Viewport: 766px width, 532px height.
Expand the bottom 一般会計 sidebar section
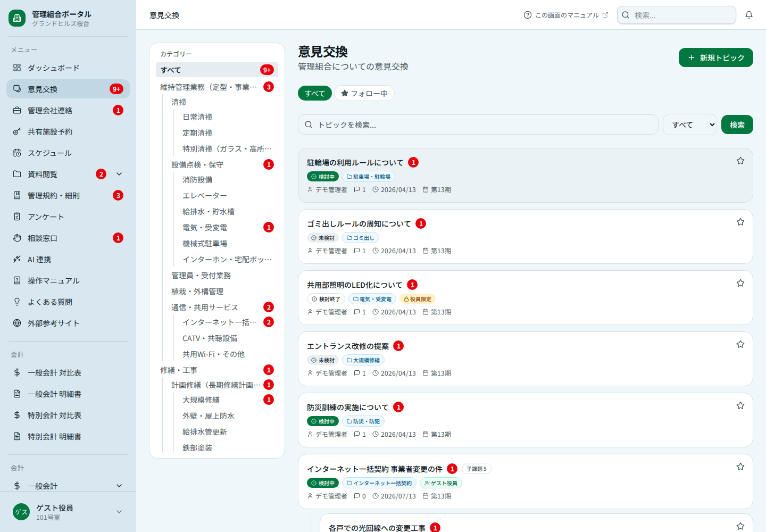(x=119, y=485)
